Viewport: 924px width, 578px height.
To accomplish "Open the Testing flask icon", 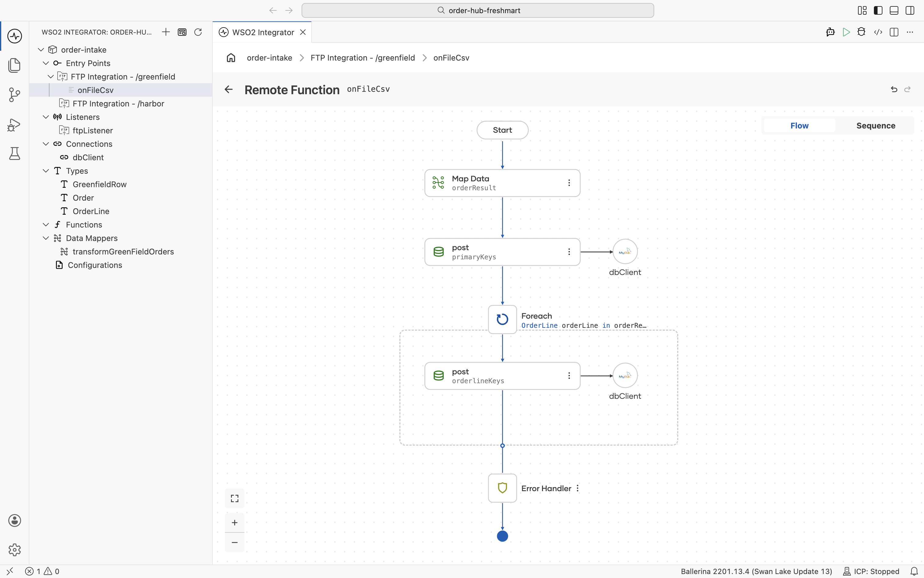I will 14,154.
